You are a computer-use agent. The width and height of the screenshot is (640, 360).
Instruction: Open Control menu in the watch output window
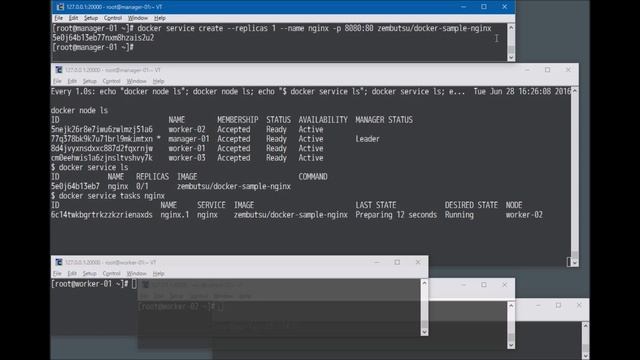111,81
